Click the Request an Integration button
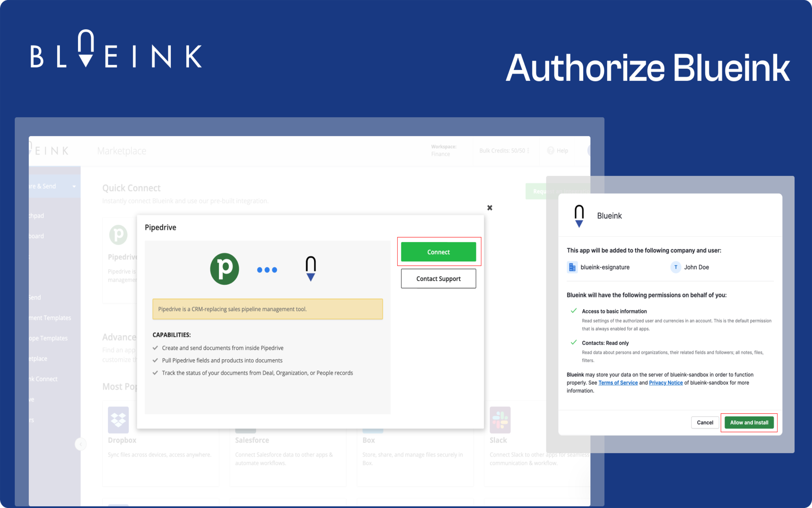 click(x=558, y=191)
